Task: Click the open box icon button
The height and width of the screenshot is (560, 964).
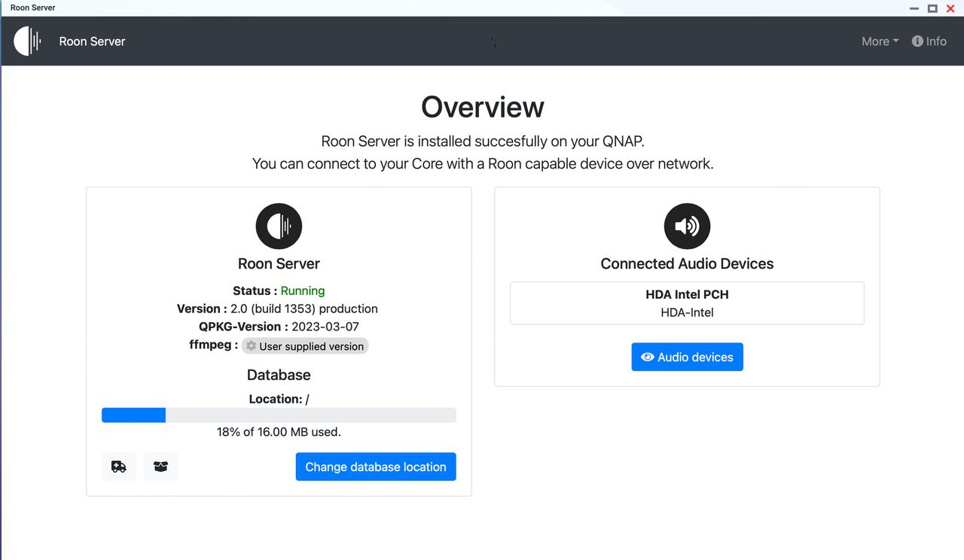Action: click(x=160, y=467)
